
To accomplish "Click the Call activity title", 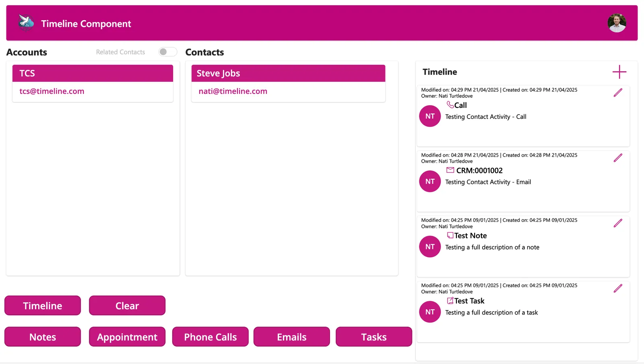I will 460,105.
